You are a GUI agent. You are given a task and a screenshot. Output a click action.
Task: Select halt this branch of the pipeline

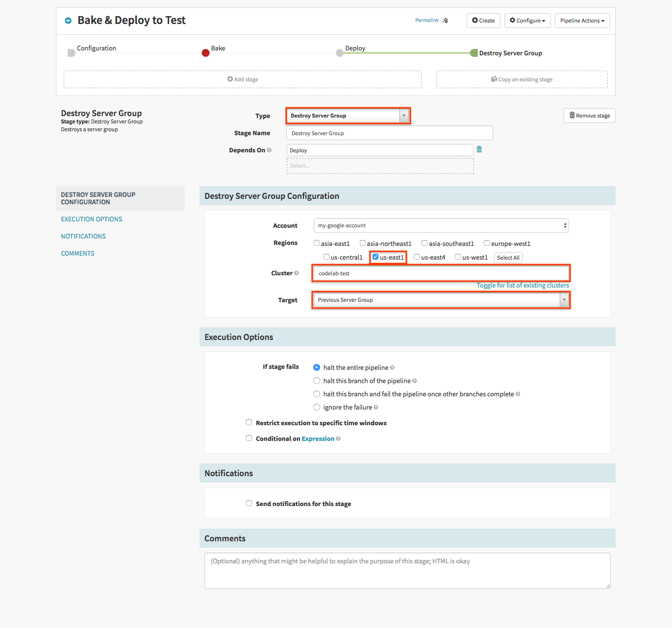click(317, 381)
